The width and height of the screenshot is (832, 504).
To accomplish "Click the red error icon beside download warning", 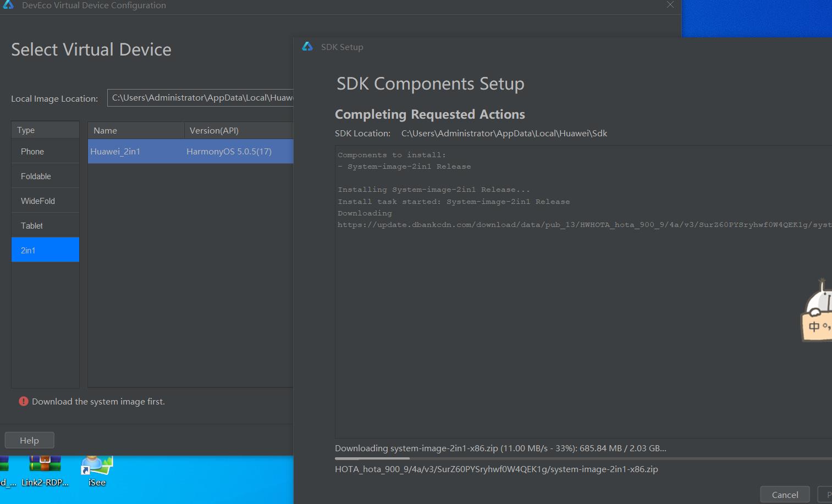I will pyautogui.click(x=24, y=401).
